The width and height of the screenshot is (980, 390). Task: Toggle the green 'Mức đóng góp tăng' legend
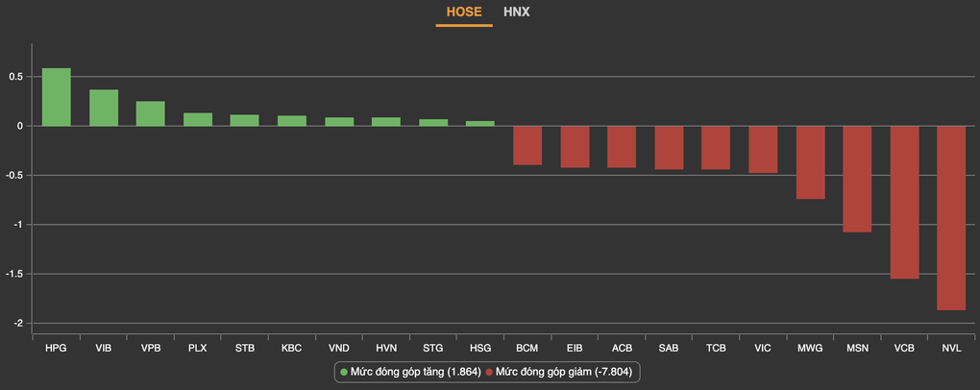410,371
